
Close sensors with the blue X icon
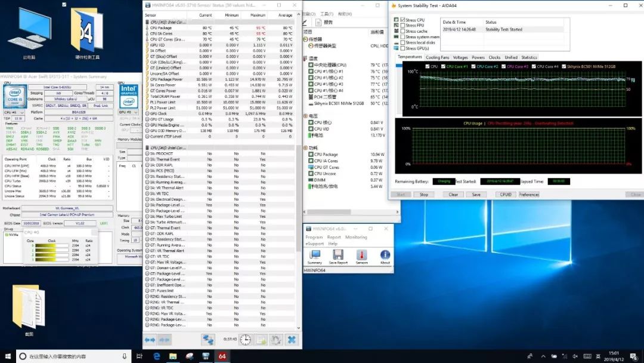[292, 340]
